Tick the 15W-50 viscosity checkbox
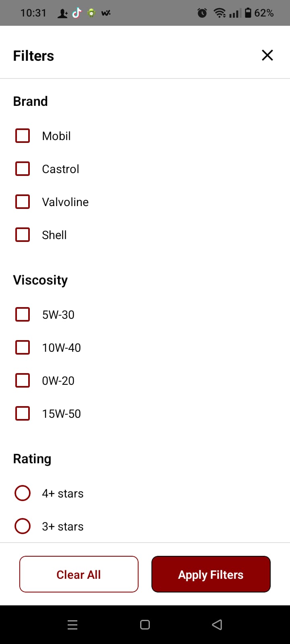Viewport: 290px width, 644px height. click(x=23, y=413)
